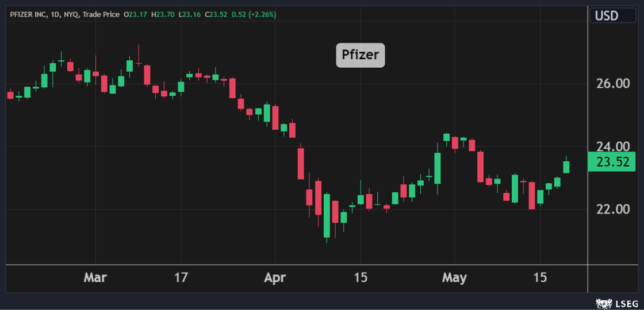This screenshot has width=644, height=310.
Task: Click the Pfizer chart label
Action: tap(360, 56)
